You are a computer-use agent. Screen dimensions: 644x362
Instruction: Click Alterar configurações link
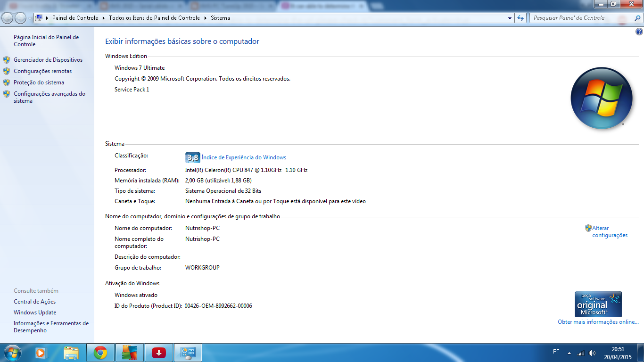tap(610, 231)
